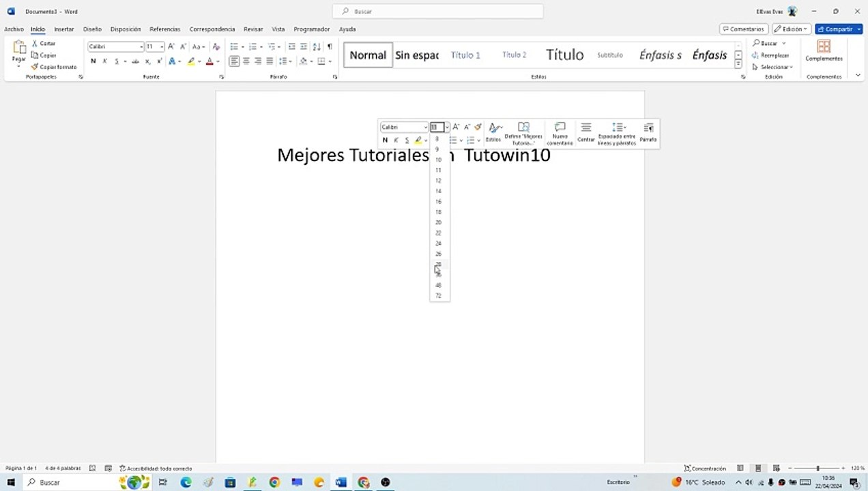Apply the Subtítulo style
This screenshot has height=491, width=868.
[609, 55]
